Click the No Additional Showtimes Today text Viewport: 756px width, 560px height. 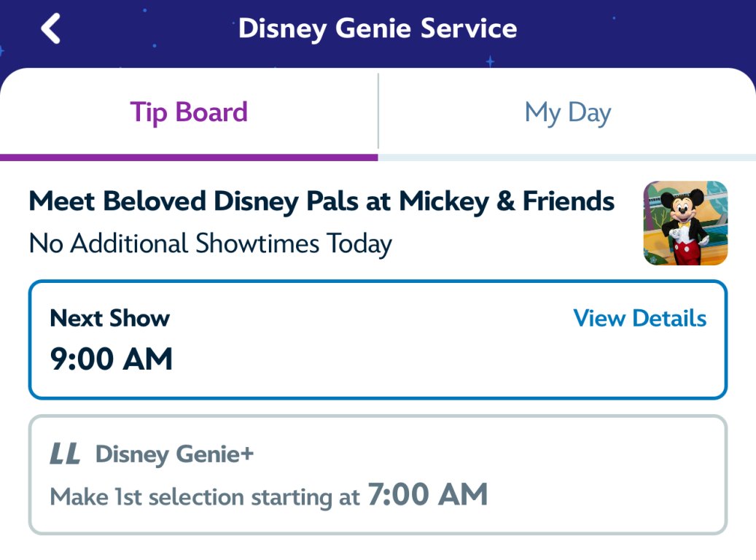[x=210, y=244]
